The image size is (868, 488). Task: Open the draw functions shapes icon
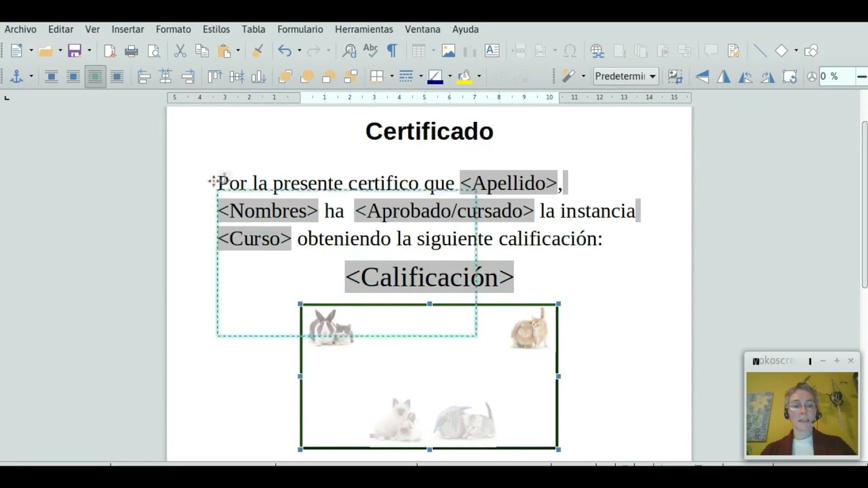coord(811,51)
